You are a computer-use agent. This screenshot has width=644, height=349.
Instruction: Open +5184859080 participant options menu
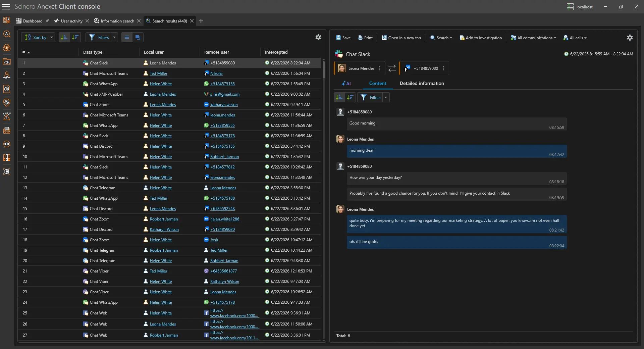[x=443, y=68]
